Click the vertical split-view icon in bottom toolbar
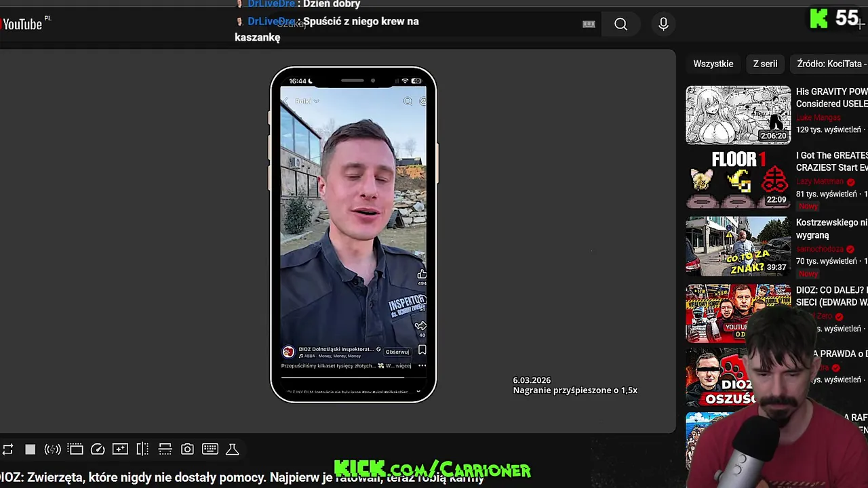Viewport: 868px width, 488px height. pos(142,449)
